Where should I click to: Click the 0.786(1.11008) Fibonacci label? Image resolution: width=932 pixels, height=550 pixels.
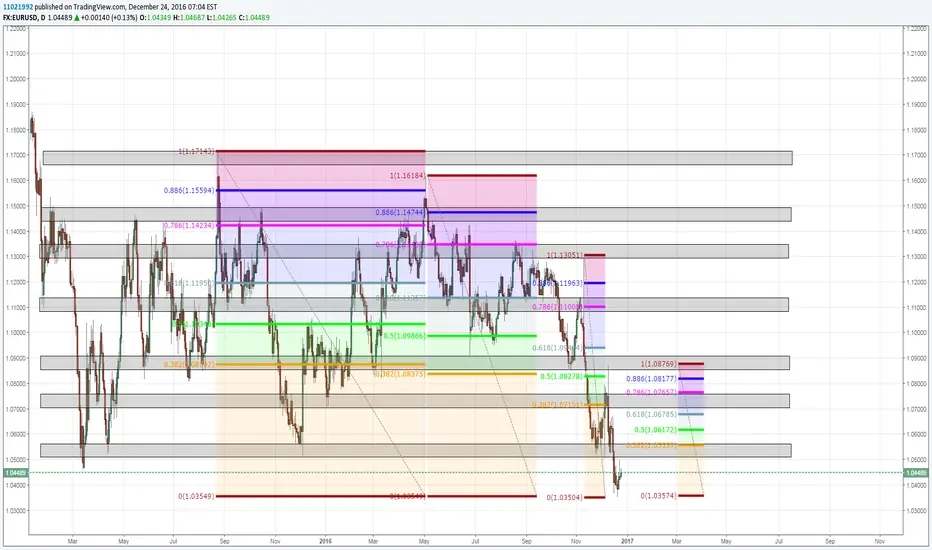pos(558,307)
